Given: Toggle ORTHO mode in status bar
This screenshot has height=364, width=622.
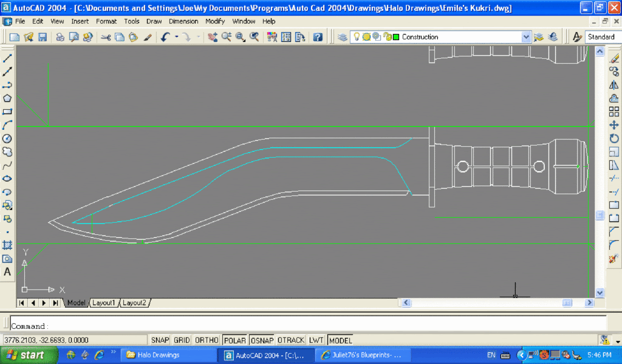Looking at the screenshot, I should tap(207, 340).
